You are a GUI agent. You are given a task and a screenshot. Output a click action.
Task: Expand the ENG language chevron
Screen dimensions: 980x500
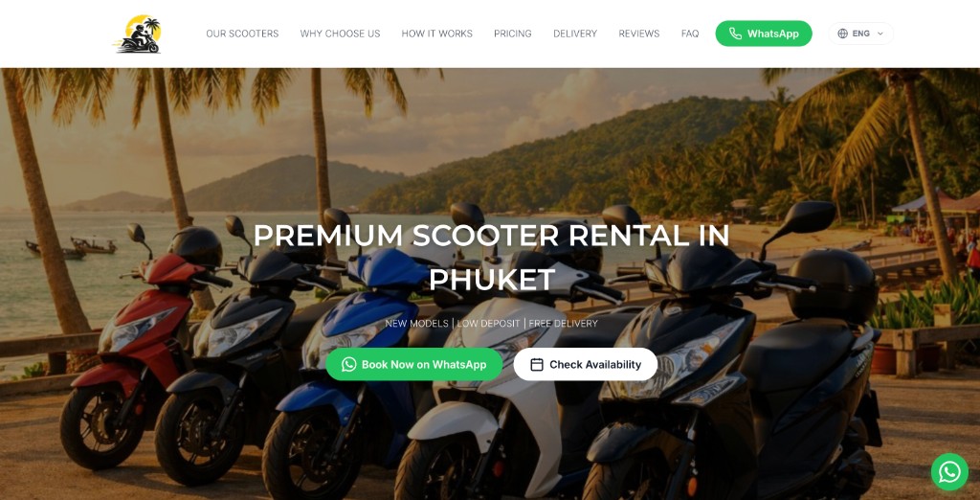pos(880,34)
